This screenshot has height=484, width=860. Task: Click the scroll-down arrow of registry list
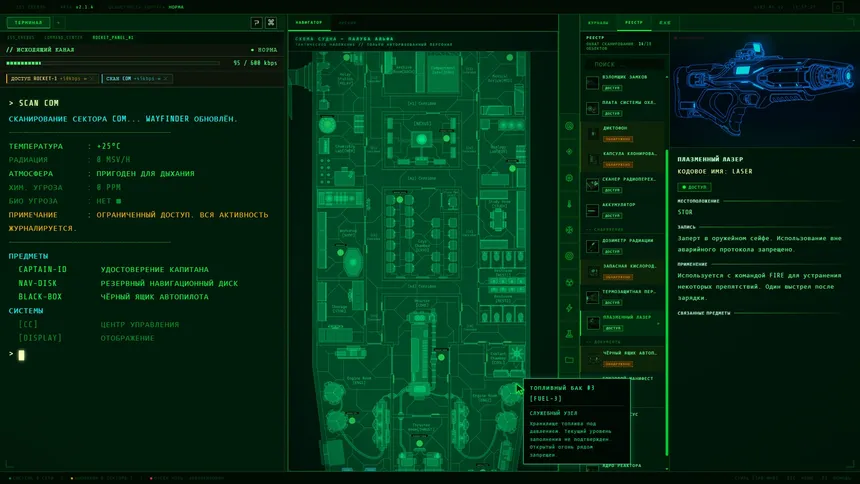pos(667,469)
